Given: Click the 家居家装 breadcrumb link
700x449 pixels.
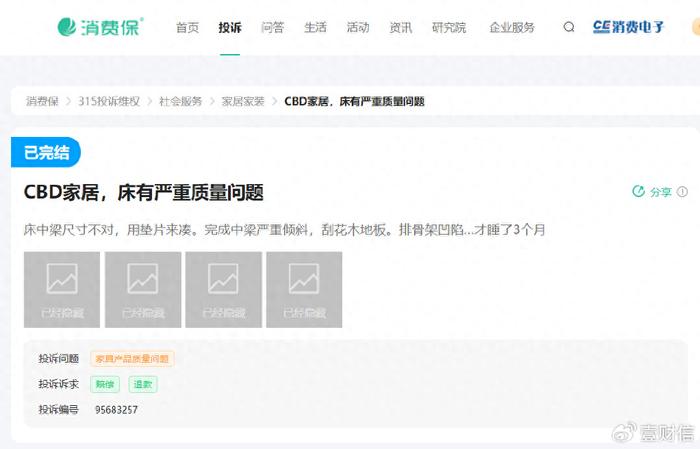Looking at the screenshot, I should (243, 101).
